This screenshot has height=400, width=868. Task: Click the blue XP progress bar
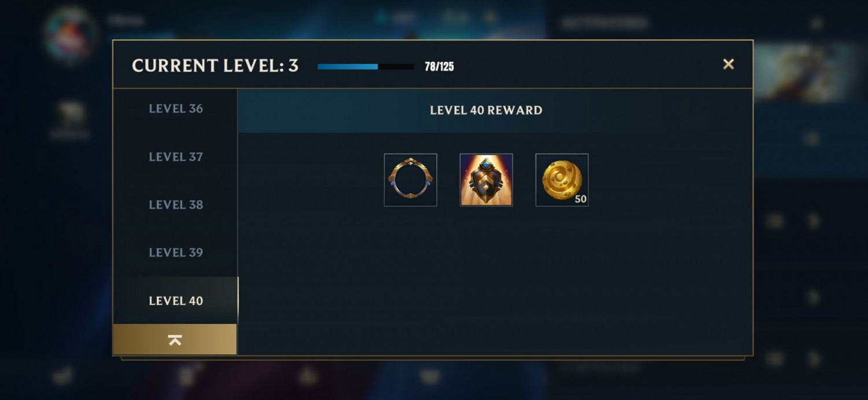(x=366, y=66)
